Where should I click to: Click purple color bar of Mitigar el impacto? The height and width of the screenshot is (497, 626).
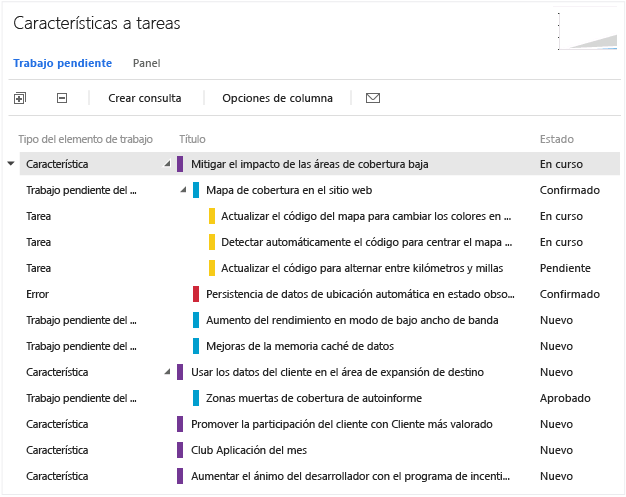tap(180, 164)
